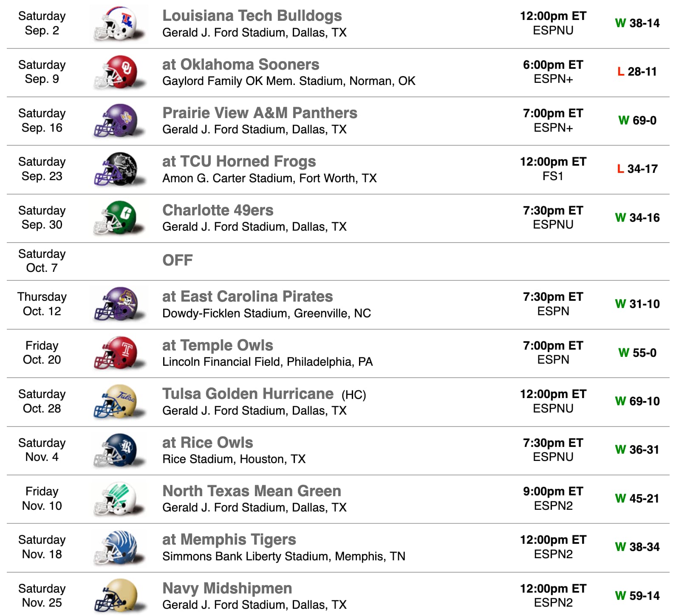673x616 pixels.
Task: Open the Louisiana Tech Bulldogs team link
Action: [252, 16]
